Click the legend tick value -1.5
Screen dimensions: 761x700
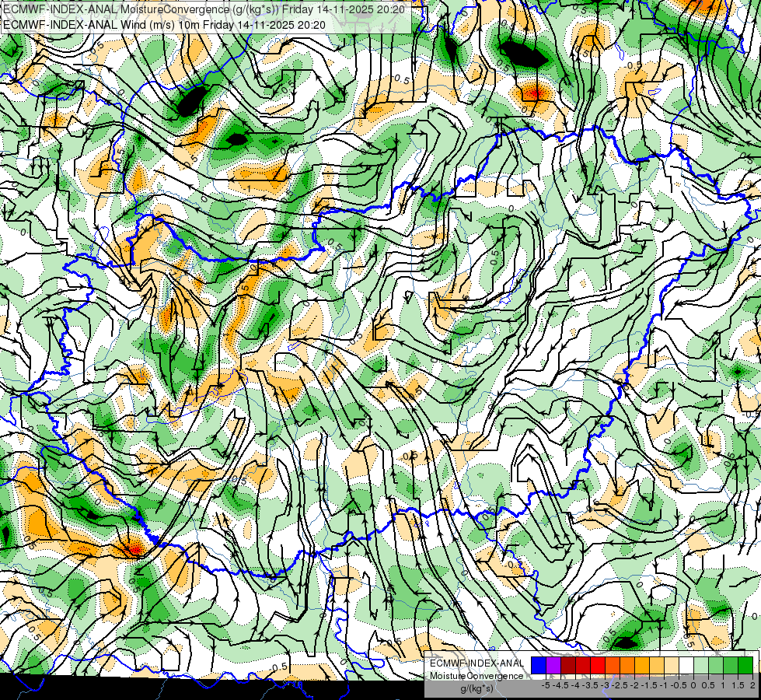(649, 685)
